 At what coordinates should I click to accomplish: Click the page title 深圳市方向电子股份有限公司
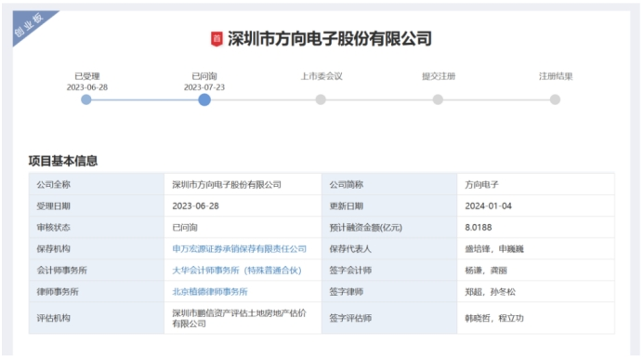pyautogui.click(x=329, y=39)
